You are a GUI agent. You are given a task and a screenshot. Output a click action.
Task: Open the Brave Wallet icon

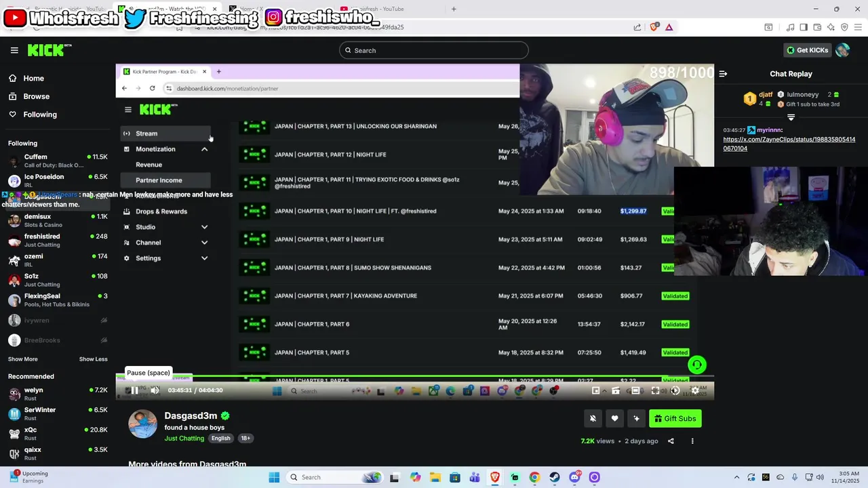[x=817, y=27]
